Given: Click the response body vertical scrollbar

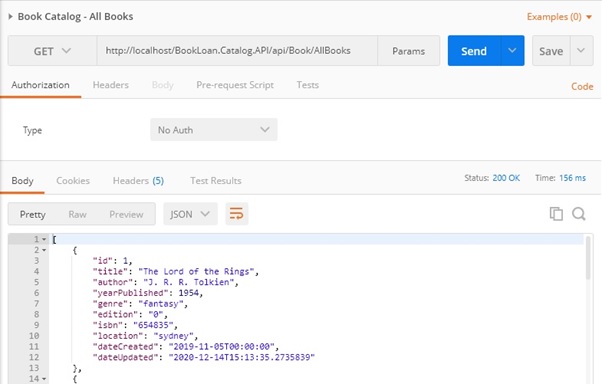Looking at the screenshot, I should [x=588, y=258].
